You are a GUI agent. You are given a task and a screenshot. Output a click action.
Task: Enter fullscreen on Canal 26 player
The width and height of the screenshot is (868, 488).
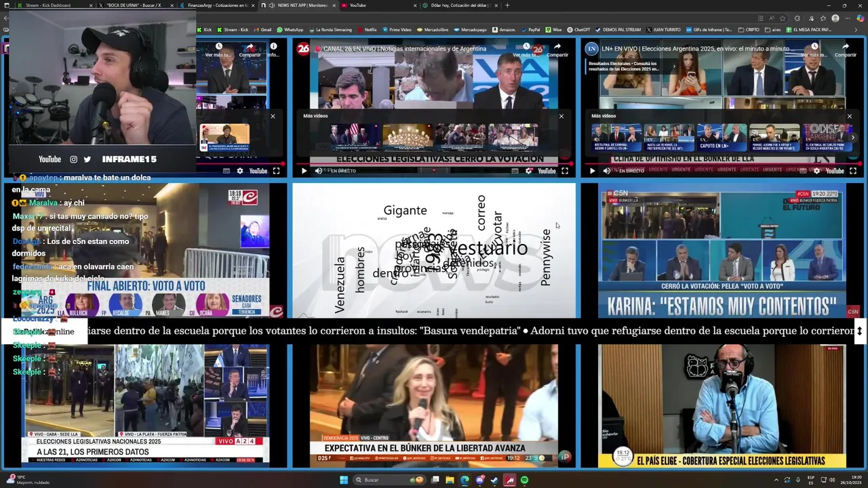coord(564,171)
